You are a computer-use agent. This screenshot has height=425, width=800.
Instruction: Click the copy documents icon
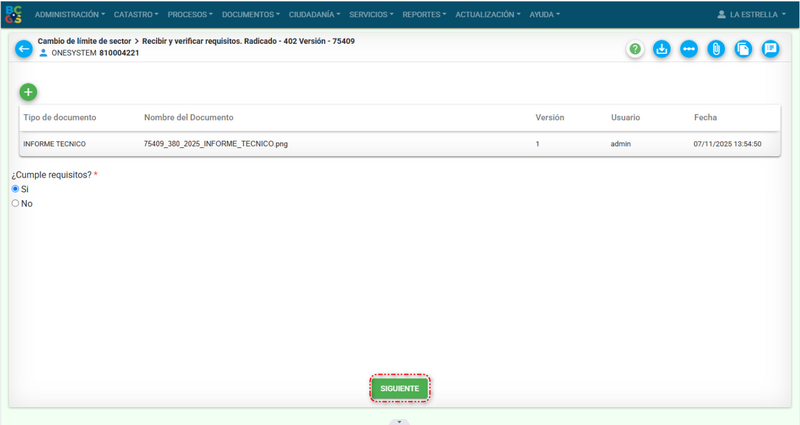[x=743, y=49]
